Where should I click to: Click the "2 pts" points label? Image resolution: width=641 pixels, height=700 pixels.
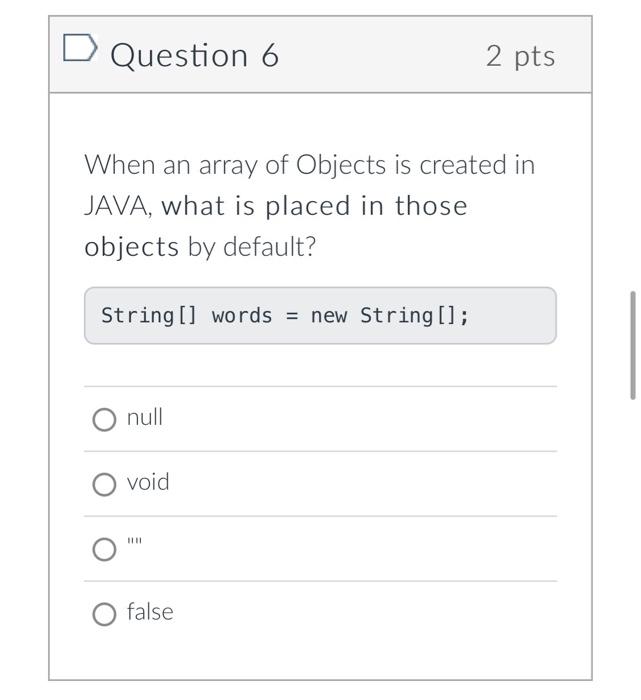[x=520, y=56]
